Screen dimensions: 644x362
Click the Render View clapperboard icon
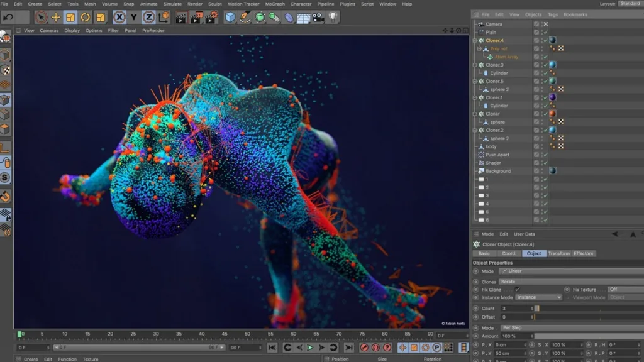click(181, 17)
